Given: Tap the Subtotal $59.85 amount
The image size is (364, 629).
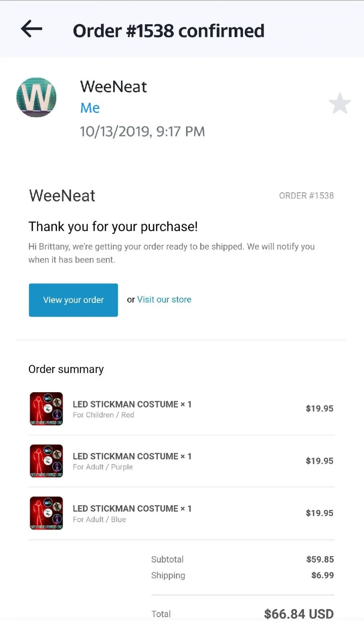Looking at the screenshot, I should point(320,559).
